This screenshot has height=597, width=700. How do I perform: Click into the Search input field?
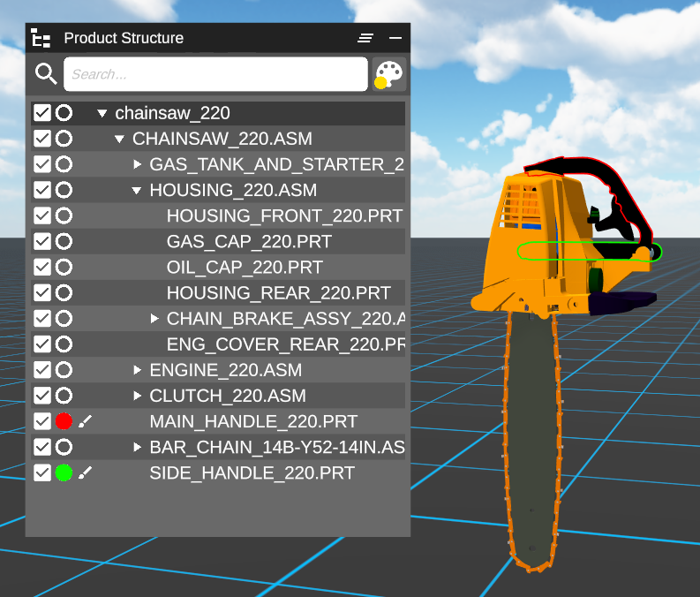(215, 74)
